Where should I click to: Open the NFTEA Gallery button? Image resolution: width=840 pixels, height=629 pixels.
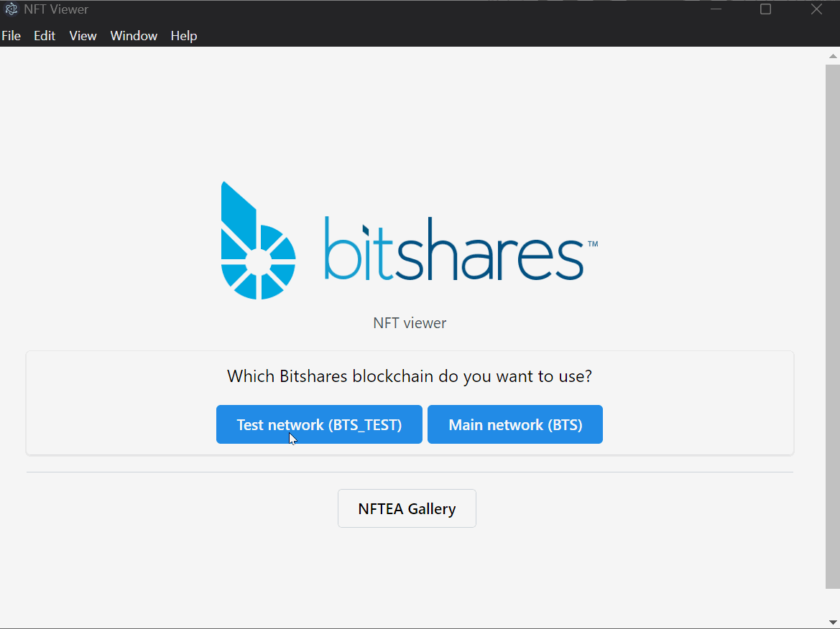(x=407, y=508)
